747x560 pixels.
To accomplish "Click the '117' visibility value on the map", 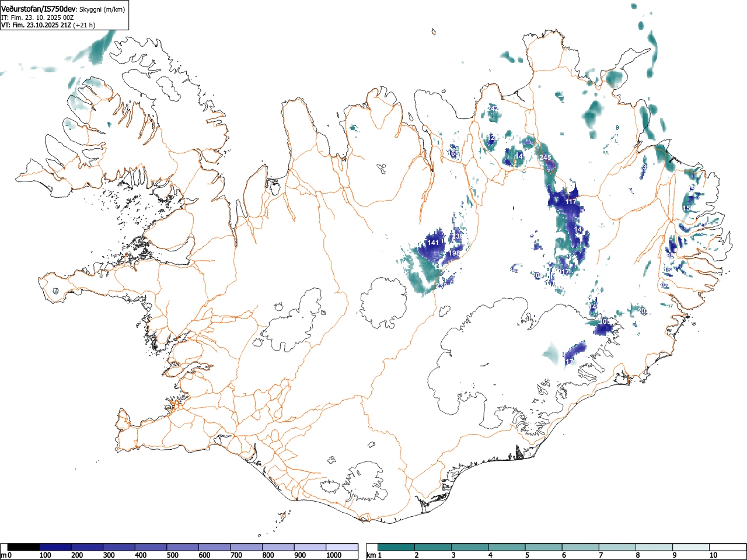I will [571, 202].
